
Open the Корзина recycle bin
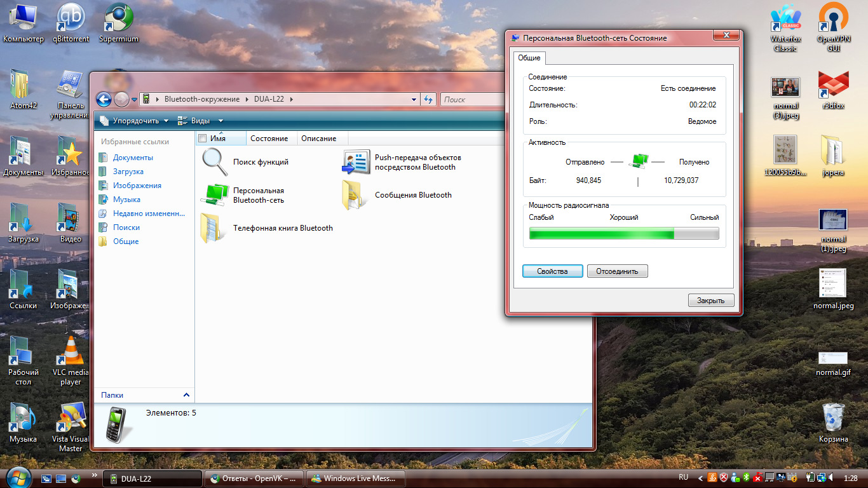pos(833,418)
